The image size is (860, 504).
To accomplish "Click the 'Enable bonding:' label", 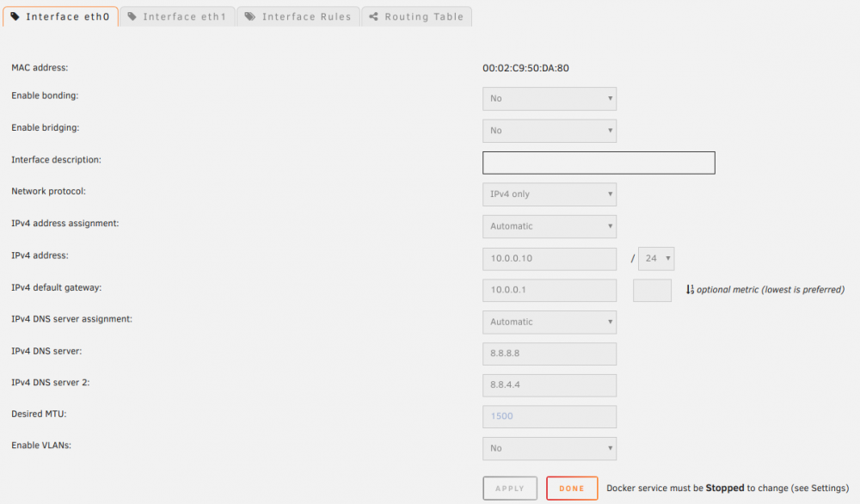I will tap(45, 95).
